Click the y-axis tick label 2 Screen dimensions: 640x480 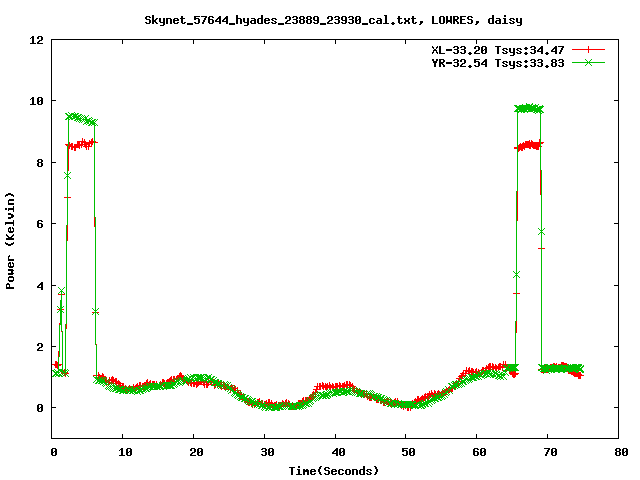(x=40, y=347)
